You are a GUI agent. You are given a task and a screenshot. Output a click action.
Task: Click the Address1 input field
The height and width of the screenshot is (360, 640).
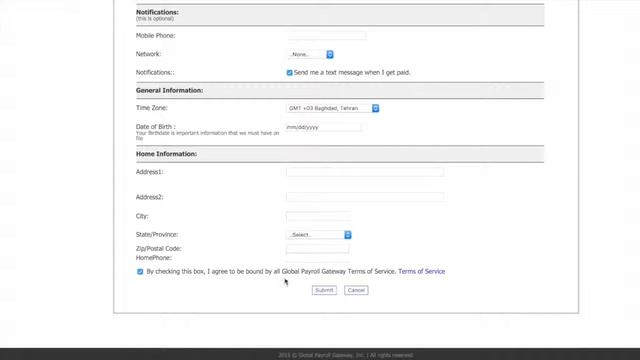365,172
